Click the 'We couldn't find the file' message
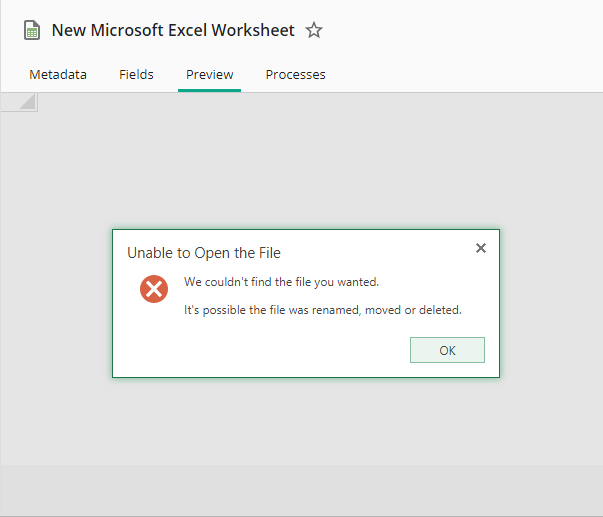 282,282
